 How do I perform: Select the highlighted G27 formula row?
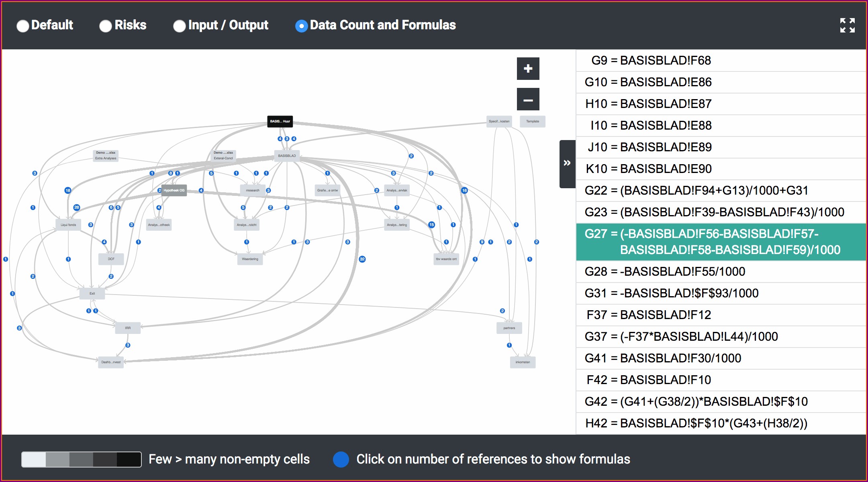point(721,242)
